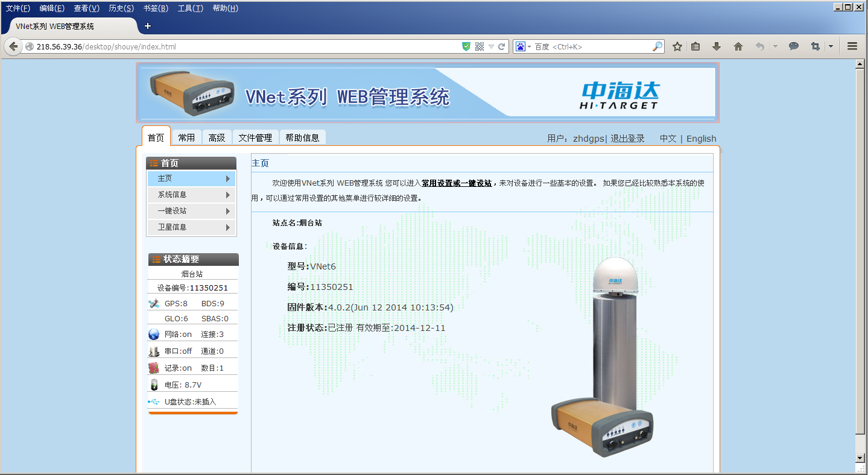The image size is (868, 475).
Task: Switch to the 文件管理 tab
Action: (255, 137)
